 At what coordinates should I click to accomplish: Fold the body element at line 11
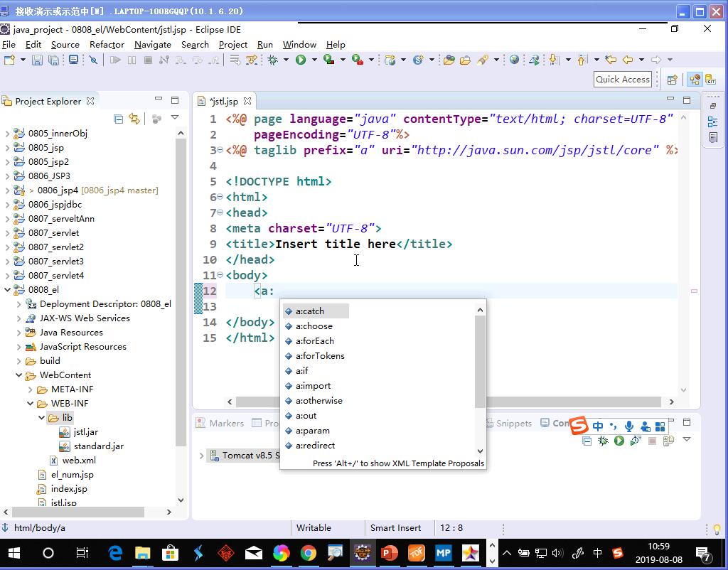pos(220,274)
